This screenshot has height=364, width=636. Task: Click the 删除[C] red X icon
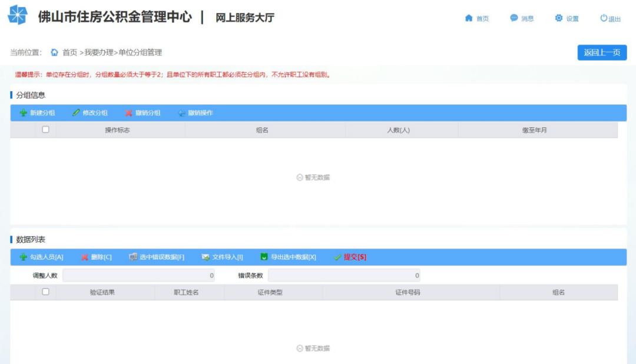pyautogui.click(x=85, y=257)
